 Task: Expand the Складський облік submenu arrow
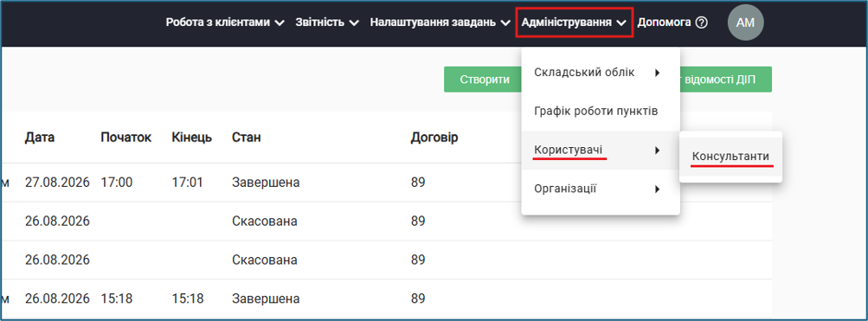point(657,73)
